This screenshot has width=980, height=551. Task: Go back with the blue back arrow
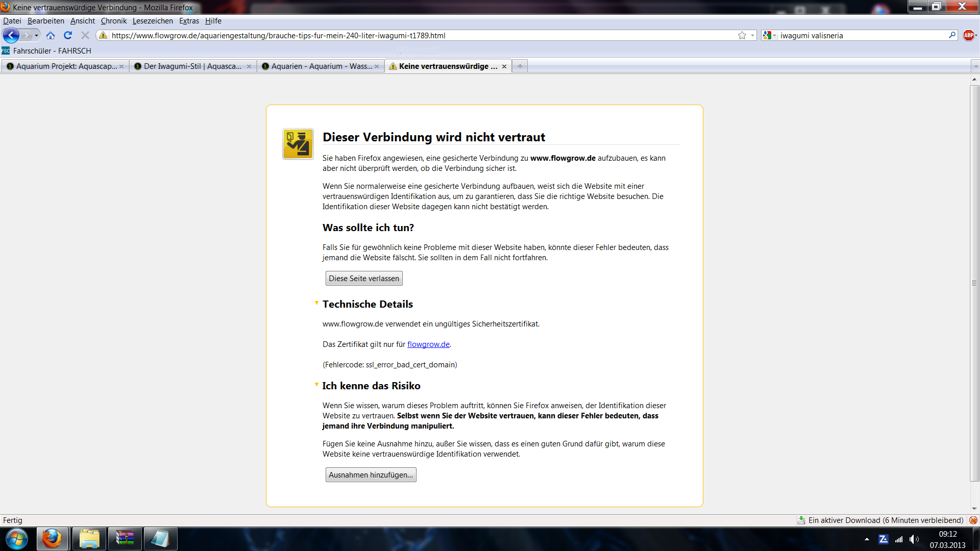coord(11,35)
